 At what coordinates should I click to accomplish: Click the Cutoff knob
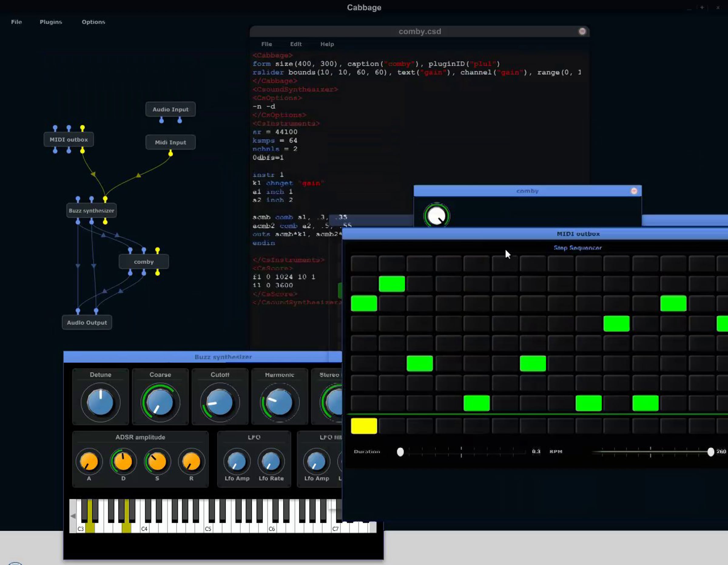(220, 403)
